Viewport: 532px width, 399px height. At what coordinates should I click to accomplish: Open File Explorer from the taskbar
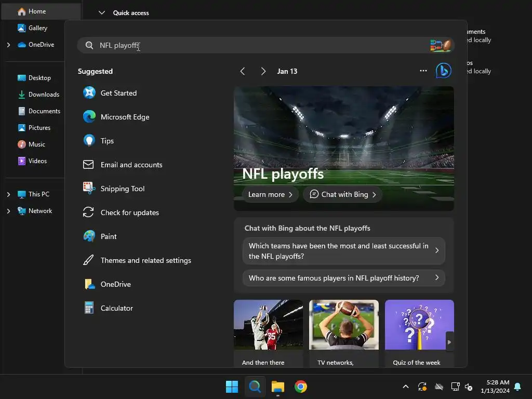click(x=278, y=387)
